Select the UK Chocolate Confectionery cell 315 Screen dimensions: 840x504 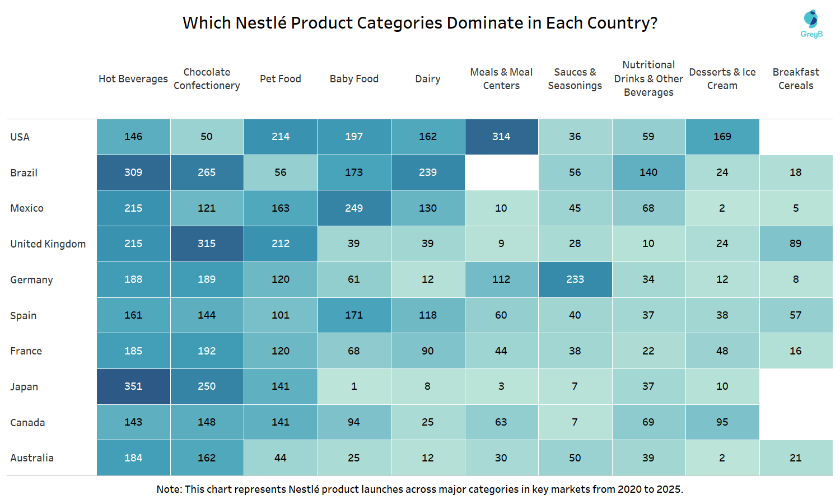[x=207, y=244]
